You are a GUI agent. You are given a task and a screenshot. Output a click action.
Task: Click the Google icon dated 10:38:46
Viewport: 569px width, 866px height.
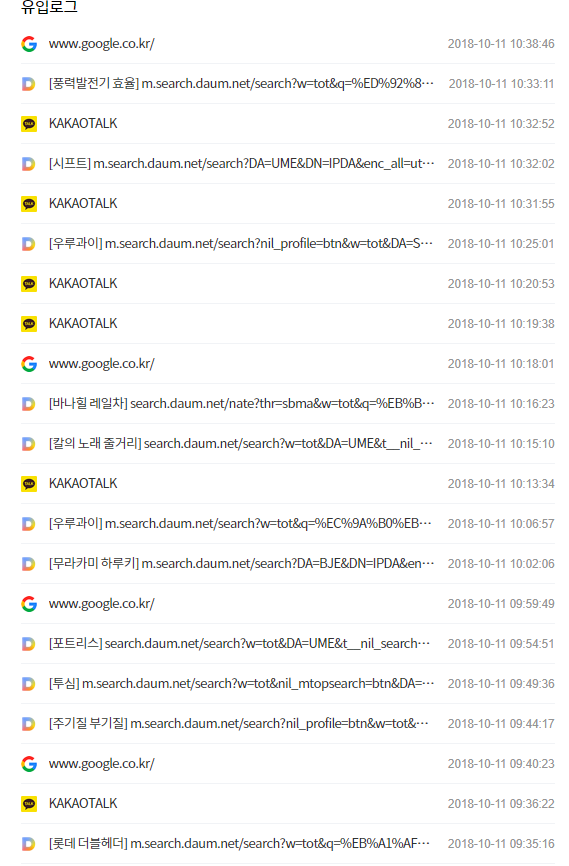coord(29,44)
